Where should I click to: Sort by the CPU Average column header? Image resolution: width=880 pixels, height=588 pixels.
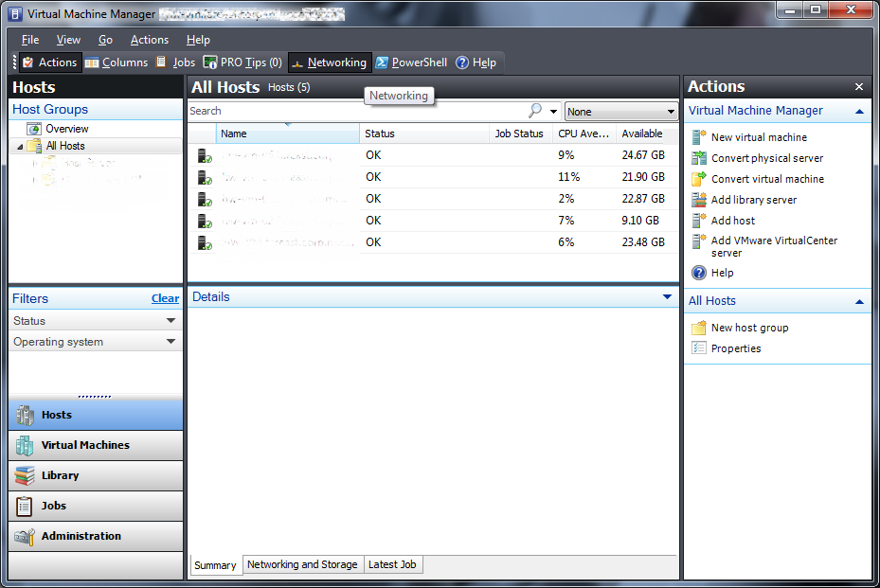click(x=584, y=134)
